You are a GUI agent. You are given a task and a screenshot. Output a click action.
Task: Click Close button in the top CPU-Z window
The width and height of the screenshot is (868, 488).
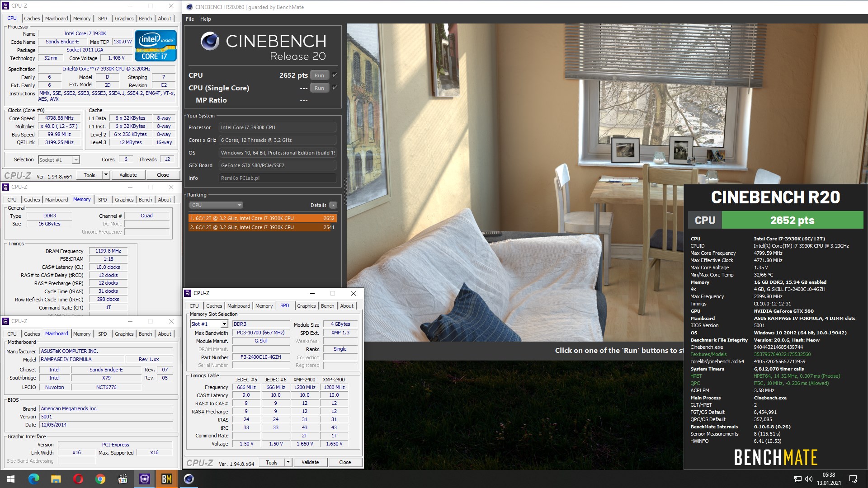(163, 175)
